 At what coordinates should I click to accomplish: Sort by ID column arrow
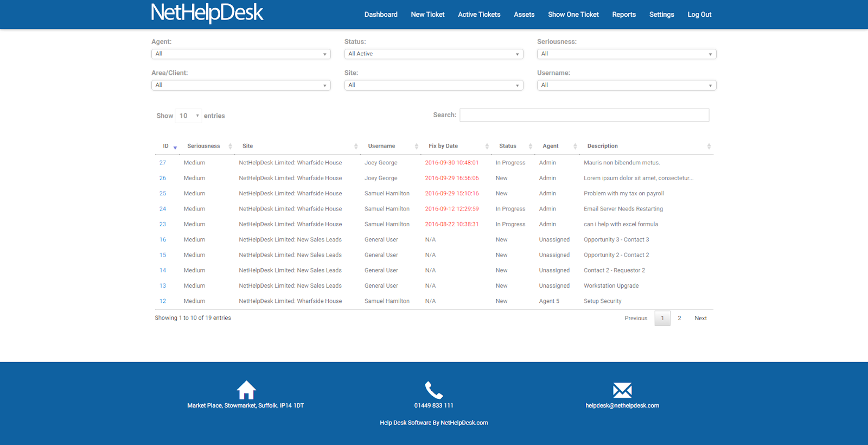pos(175,147)
